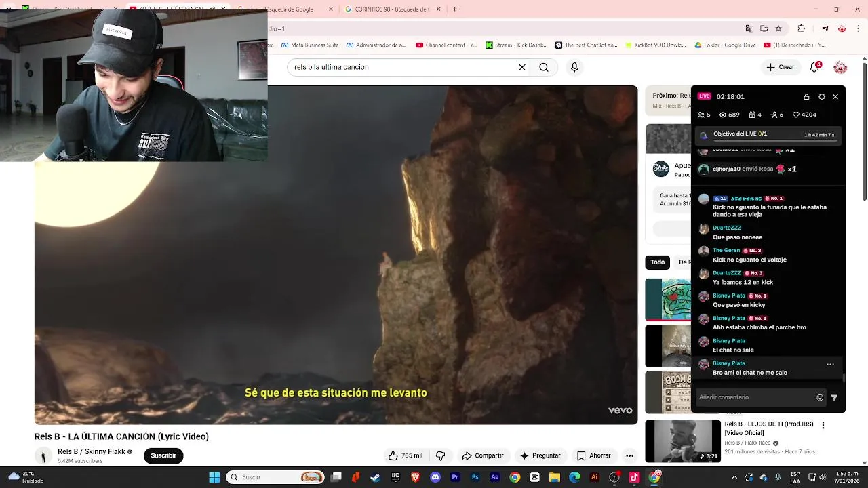Open LEJOS DE TI video thumbnail
Screen dimensions: 868x488
click(683, 441)
